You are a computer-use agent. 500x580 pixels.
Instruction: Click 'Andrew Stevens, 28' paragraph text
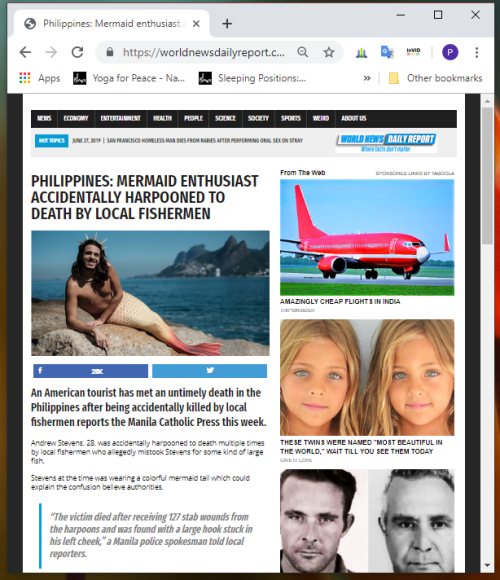[x=148, y=452]
